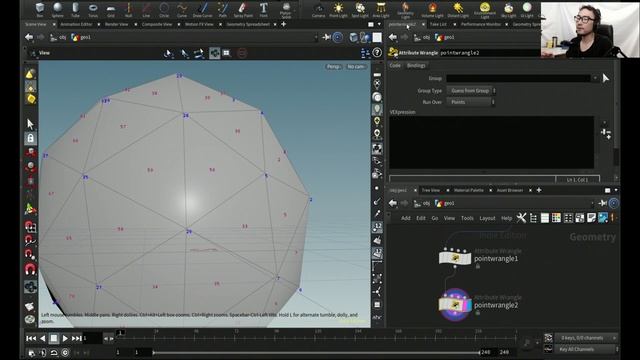Jump to first frame button
The image size is (640, 360).
(x=31, y=338)
